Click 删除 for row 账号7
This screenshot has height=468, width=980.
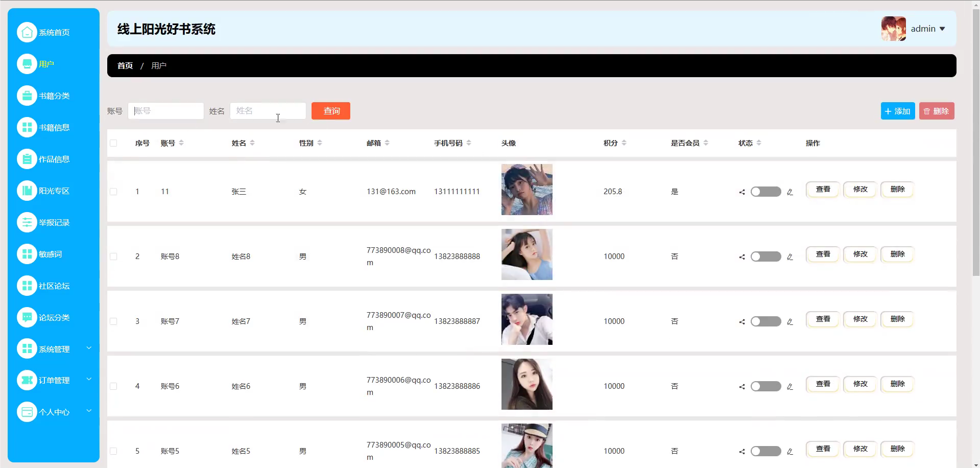(x=897, y=319)
